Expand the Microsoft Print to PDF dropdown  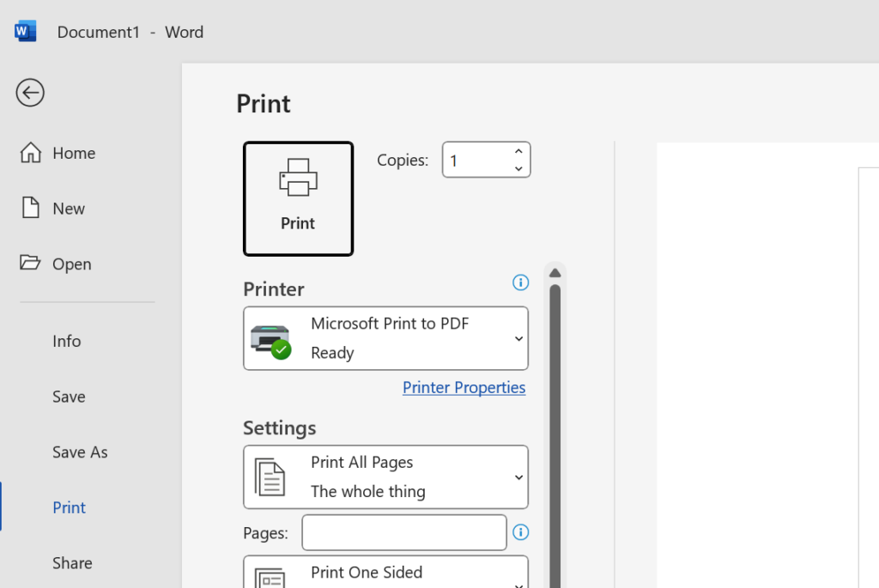[x=518, y=339]
